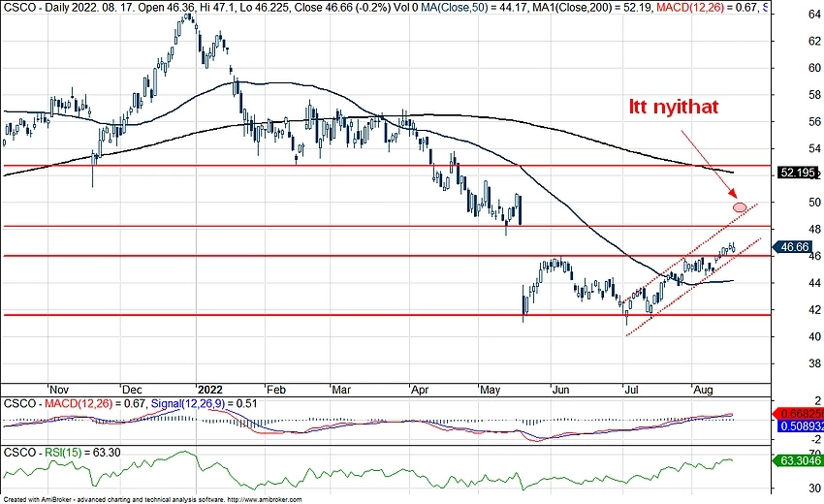Click the 'MA(Close,50) = 44.17' legend text
Screen dimensions: 824x504
pyautogui.click(x=482, y=8)
